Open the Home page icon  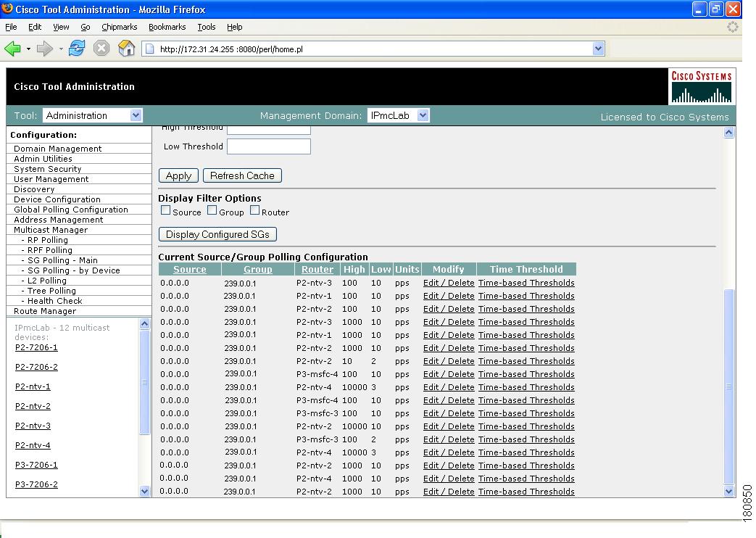pyautogui.click(x=126, y=49)
